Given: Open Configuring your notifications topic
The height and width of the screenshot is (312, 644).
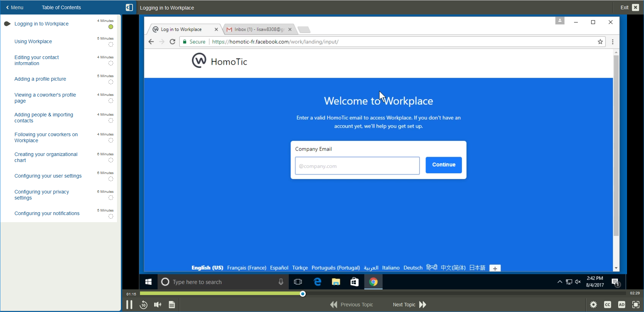Looking at the screenshot, I should tap(47, 213).
